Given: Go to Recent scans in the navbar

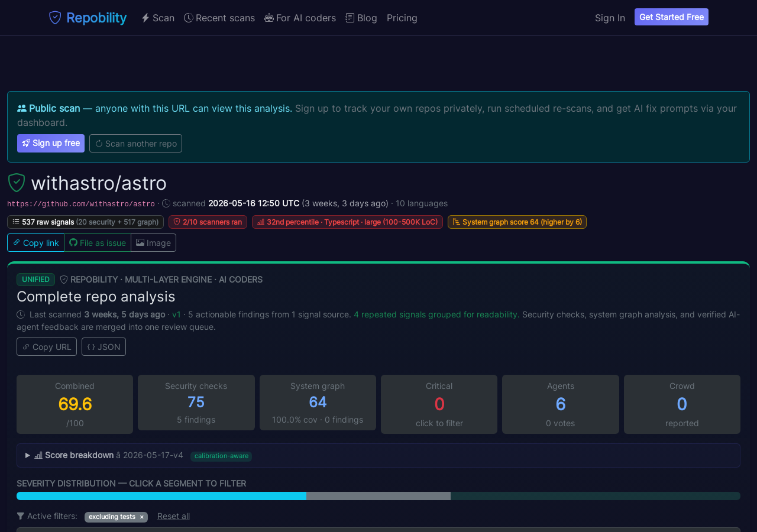Looking at the screenshot, I should tap(219, 18).
